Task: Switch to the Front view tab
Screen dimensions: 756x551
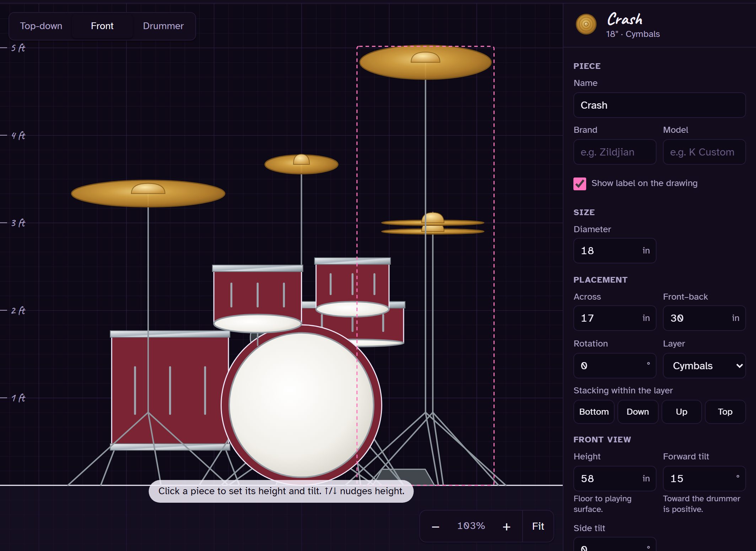Action: point(102,26)
